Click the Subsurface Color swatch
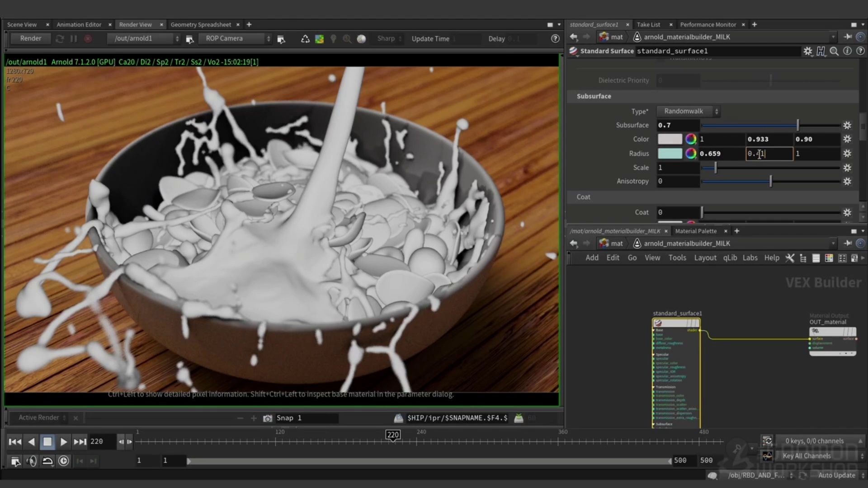This screenshot has height=488, width=868. [x=670, y=139]
